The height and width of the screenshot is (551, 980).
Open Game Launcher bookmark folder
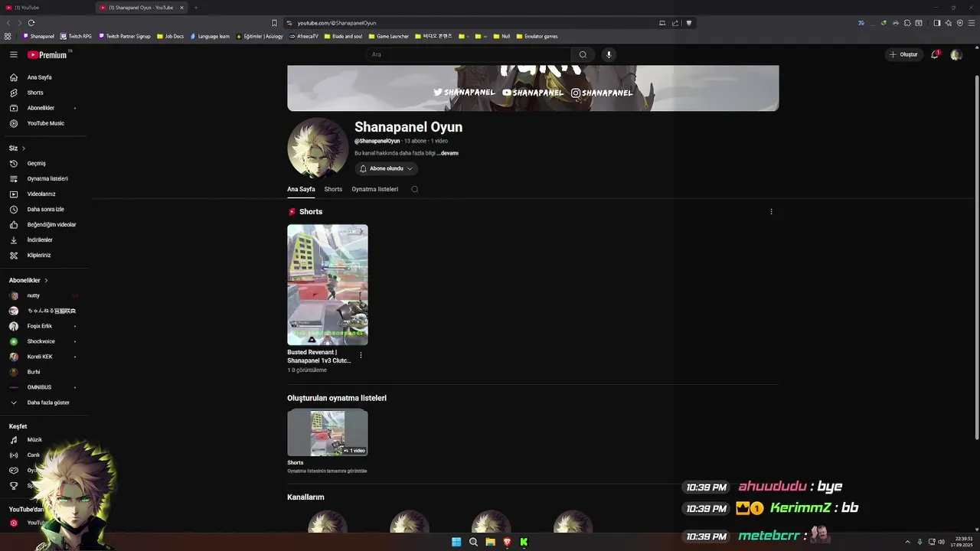coord(390,36)
